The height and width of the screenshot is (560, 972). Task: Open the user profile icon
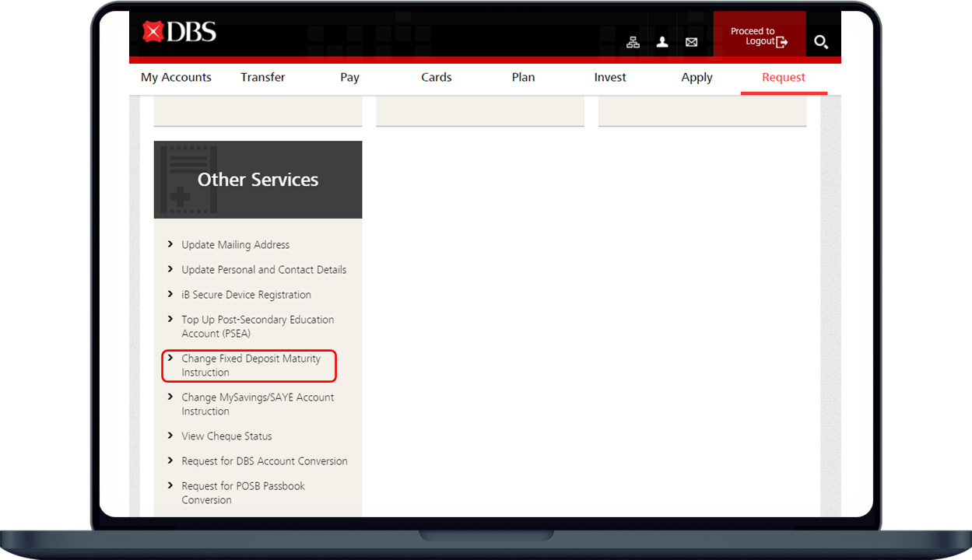pyautogui.click(x=662, y=42)
